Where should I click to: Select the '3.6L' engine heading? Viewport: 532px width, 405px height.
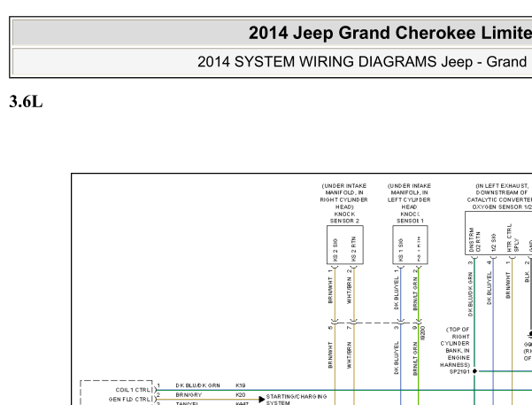[x=26, y=102]
